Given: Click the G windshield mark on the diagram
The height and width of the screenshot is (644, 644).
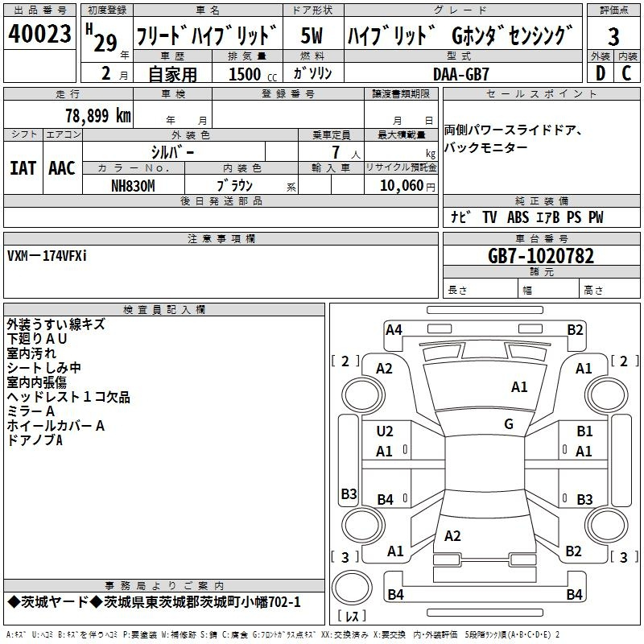Looking at the screenshot, I should [x=508, y=424].
